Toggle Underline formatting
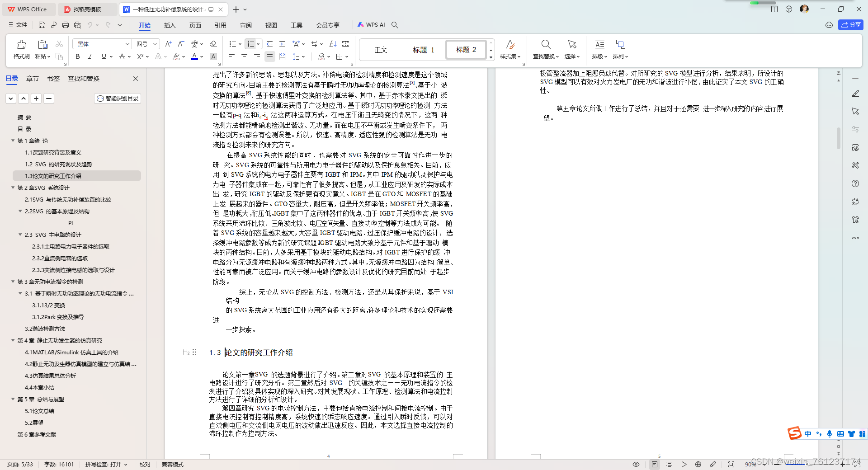 [104, 56]
